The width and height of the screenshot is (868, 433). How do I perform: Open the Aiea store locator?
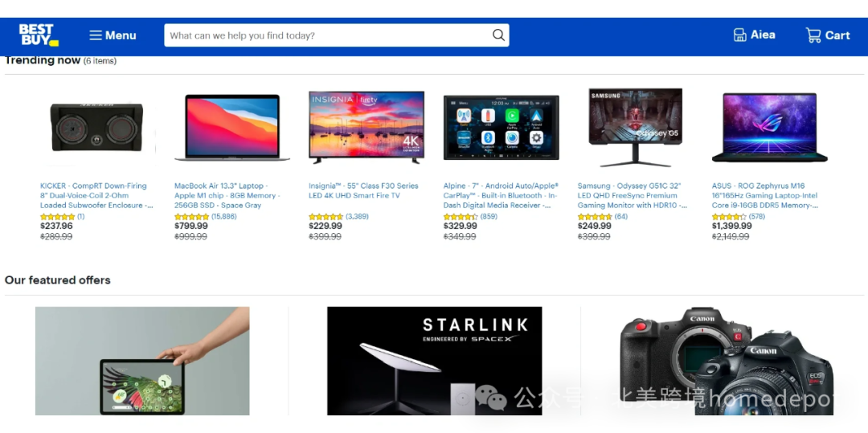[754, 35]
